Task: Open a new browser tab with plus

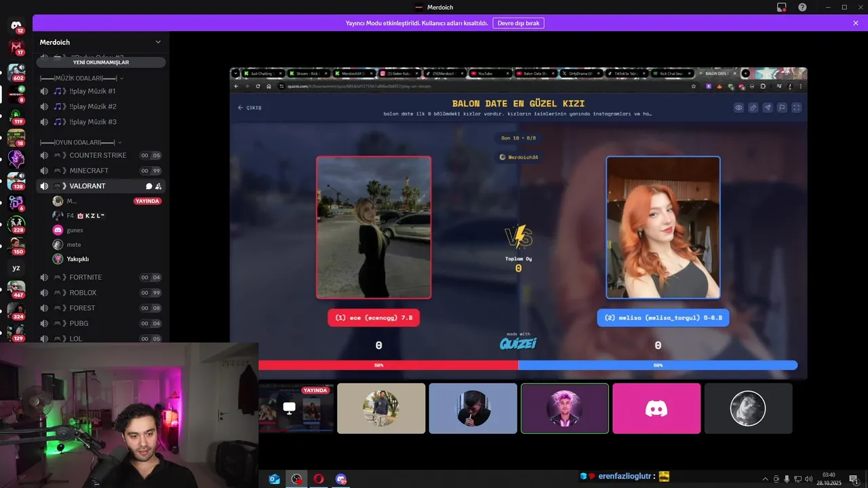Action: point(746,73)
